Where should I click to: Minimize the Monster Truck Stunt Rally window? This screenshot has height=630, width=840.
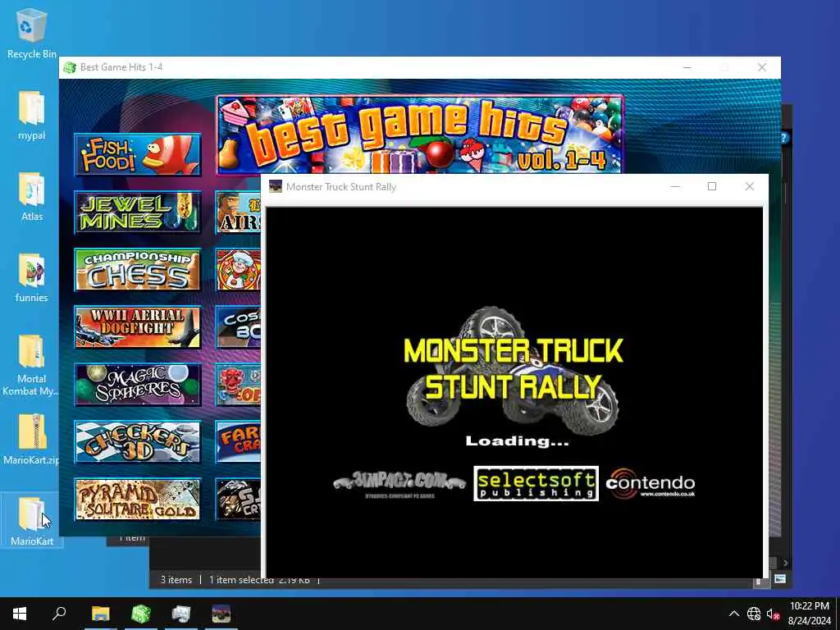click(675, 186)
